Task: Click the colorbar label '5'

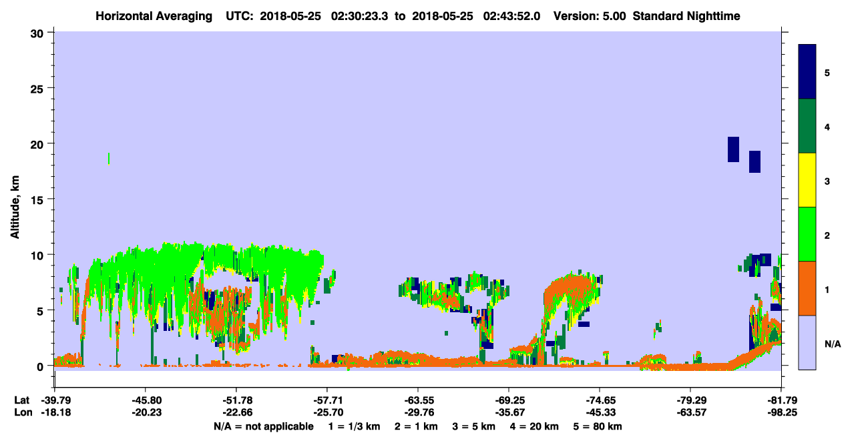Action: (827, 72)
